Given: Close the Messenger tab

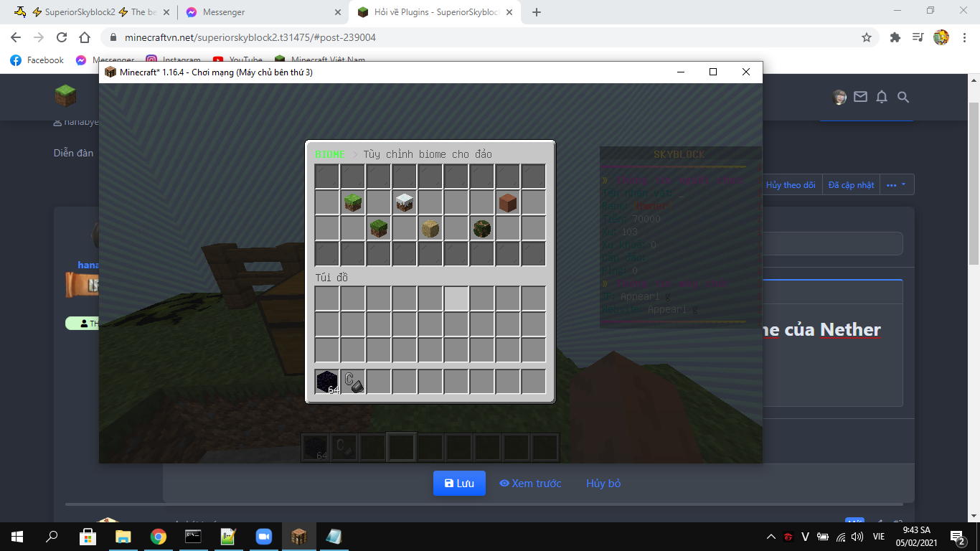Looking at the screenshot, I should pyautogui.click(x=338, y=12).
